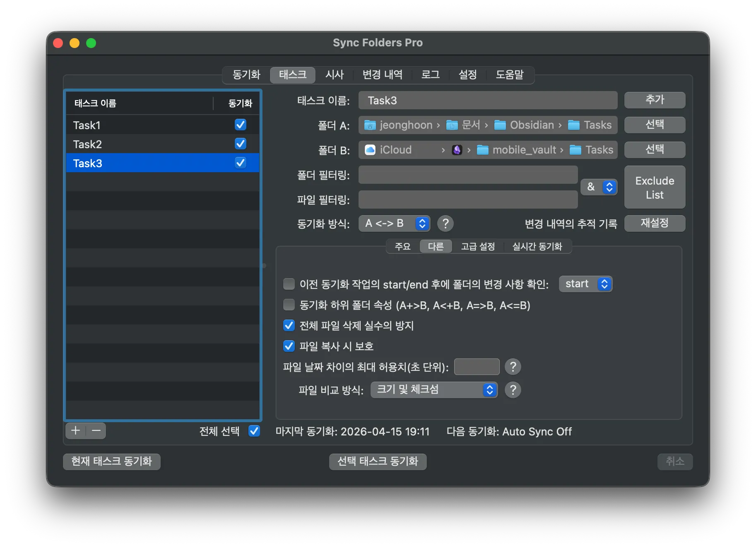756x548 pixels.
Task: Open the 고급 설정 sub-tab
Action: pyautogui.click(x=478, y=247)
